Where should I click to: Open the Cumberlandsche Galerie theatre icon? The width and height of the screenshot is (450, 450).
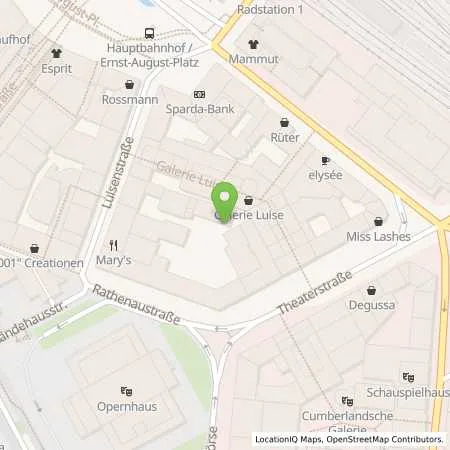click(x=347, y=401)
